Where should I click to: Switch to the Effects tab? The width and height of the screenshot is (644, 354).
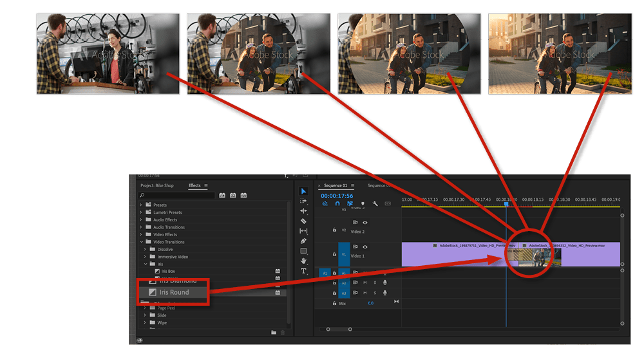(x=194, y=185)
